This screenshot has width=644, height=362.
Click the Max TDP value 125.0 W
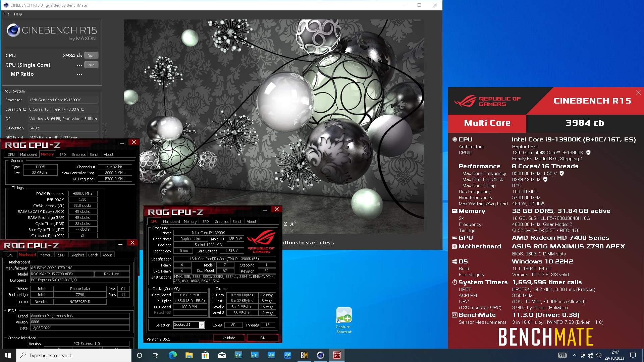click(x=235, y=239)
